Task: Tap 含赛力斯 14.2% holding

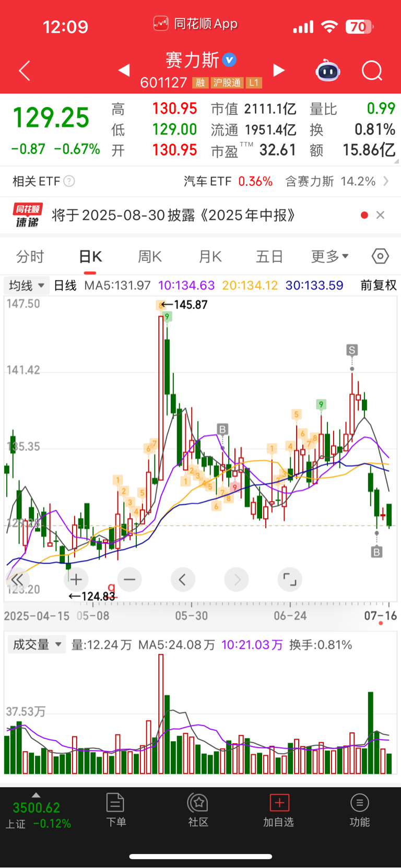Action: (331, 181)
